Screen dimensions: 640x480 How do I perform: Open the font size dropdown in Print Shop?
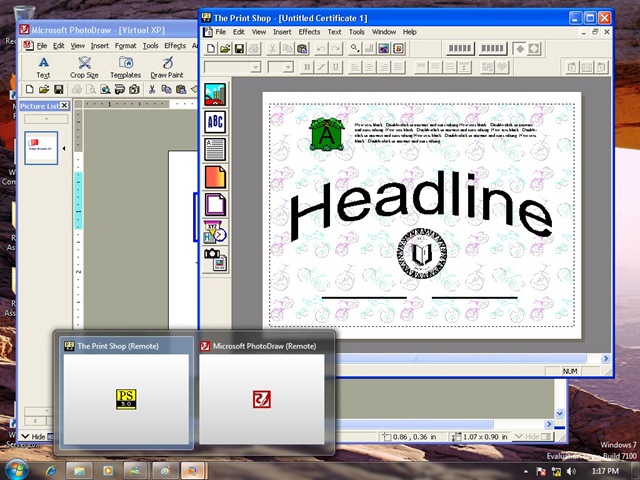[x=288, y=67]
